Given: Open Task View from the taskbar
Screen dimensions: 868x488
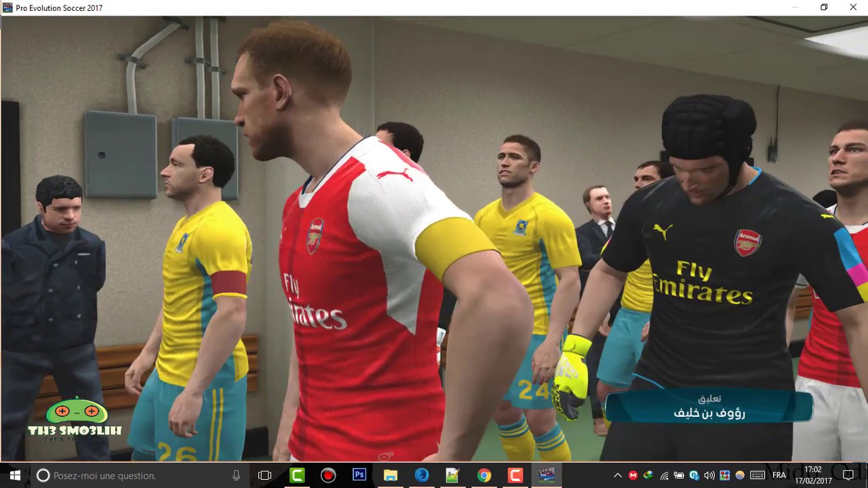Looking at the screenshot, I should 265,476.
